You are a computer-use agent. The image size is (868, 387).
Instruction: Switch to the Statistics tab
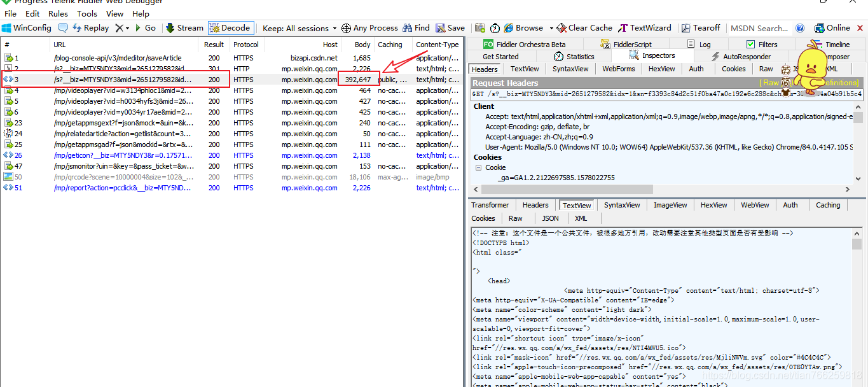(x=574, y=57)
